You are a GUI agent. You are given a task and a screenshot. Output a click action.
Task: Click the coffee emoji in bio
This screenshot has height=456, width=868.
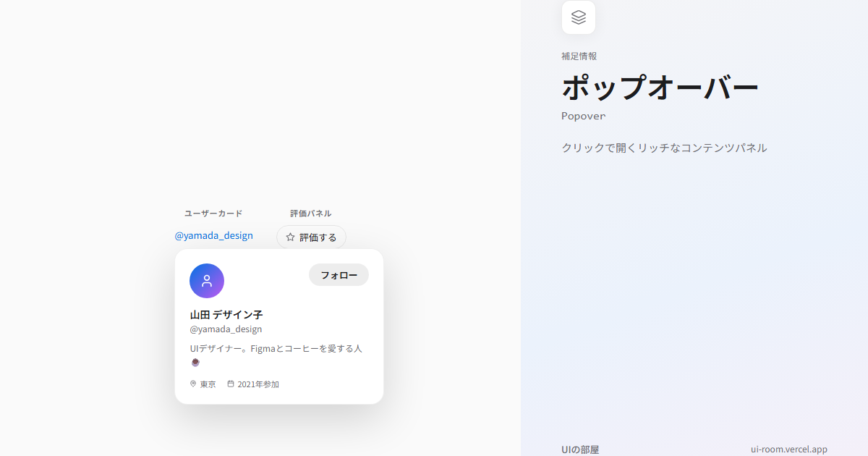[x=195, y=362]
